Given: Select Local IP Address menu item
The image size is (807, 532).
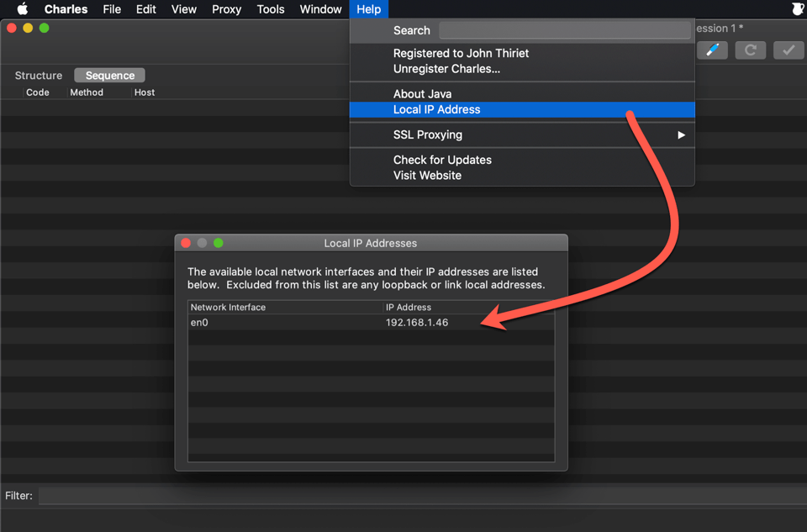Looking at the screenshot, I should 522,109.
